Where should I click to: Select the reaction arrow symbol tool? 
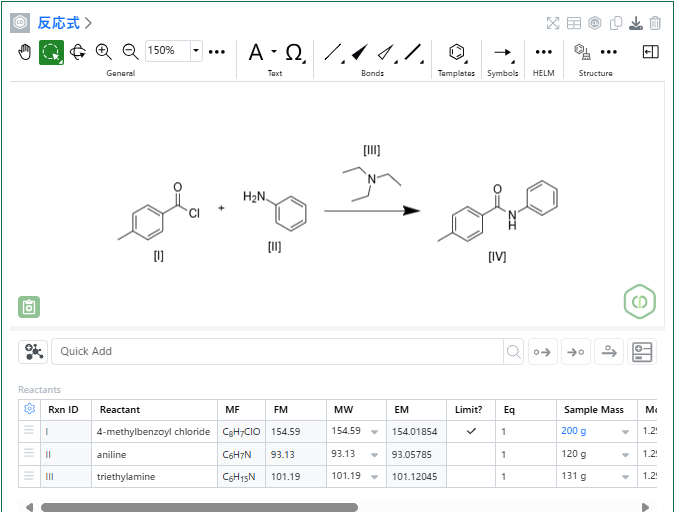coord(503,52)
